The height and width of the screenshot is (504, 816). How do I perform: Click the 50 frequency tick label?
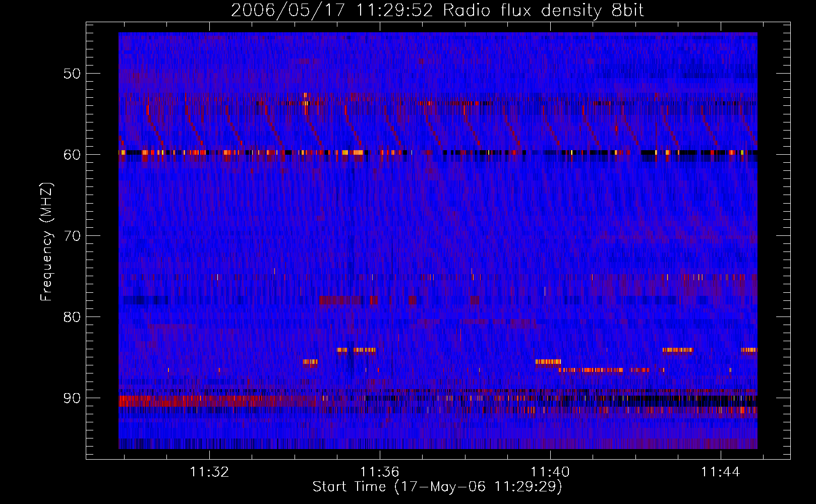tap(72, 74)
